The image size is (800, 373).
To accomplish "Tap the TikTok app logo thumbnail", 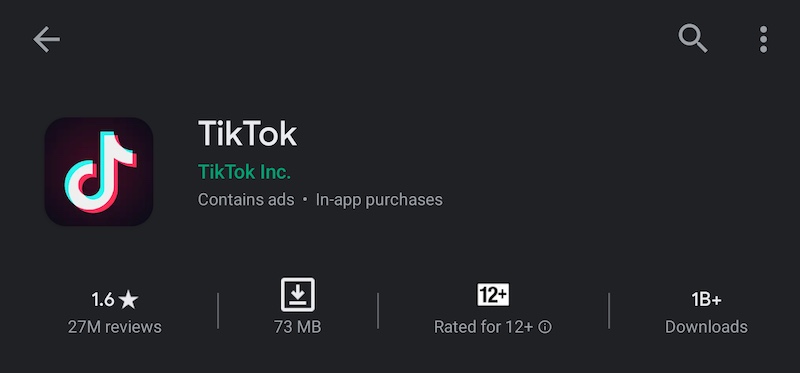I will tap(98, 171).
